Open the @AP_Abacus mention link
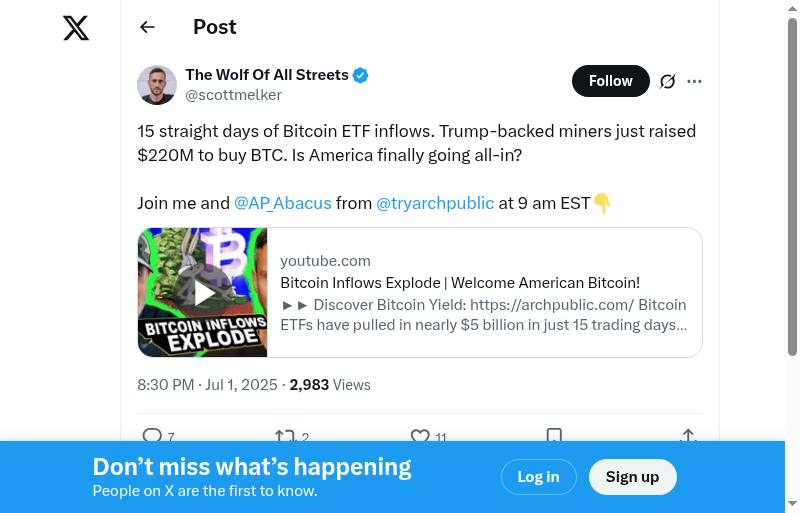The image size is (800, 513). 283,203
